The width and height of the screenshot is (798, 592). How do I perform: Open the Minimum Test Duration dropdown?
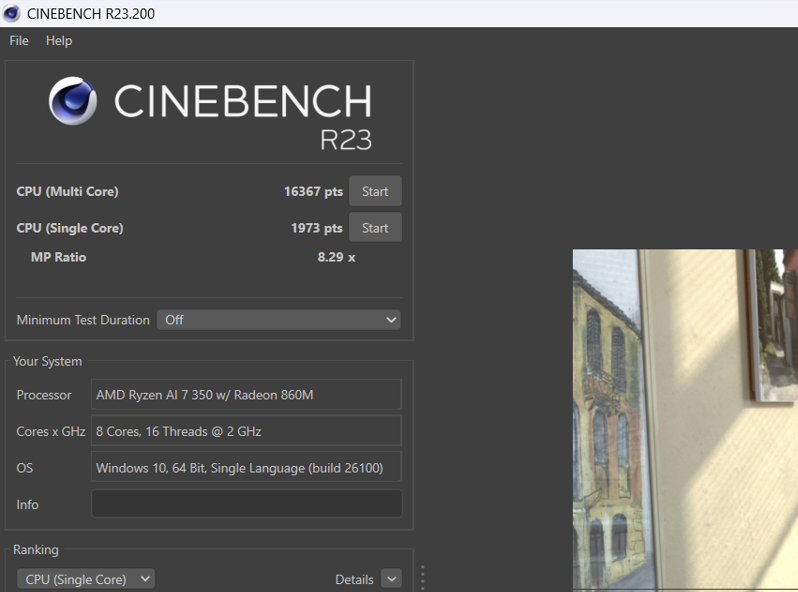(x=279, y=320)
